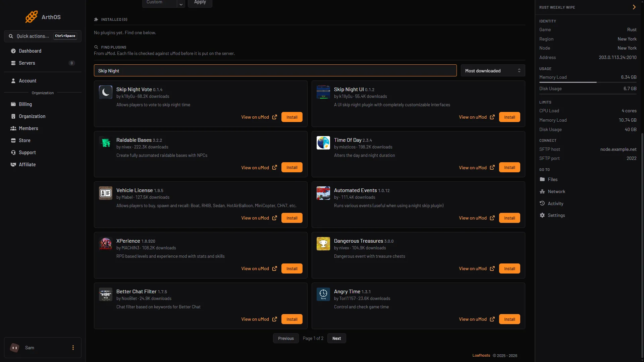Click the server address 203.0.113.24:2010
Screen dimensions: 644x362
[x=618, y=57]
